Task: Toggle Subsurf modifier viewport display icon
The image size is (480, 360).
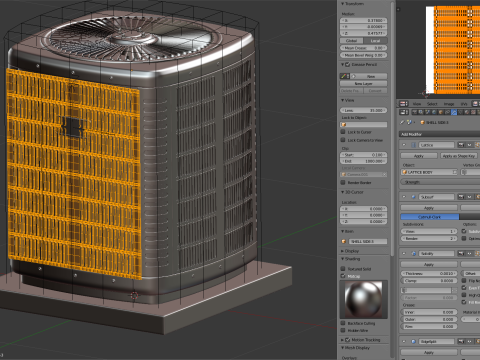Action: [x=469, y=197]
